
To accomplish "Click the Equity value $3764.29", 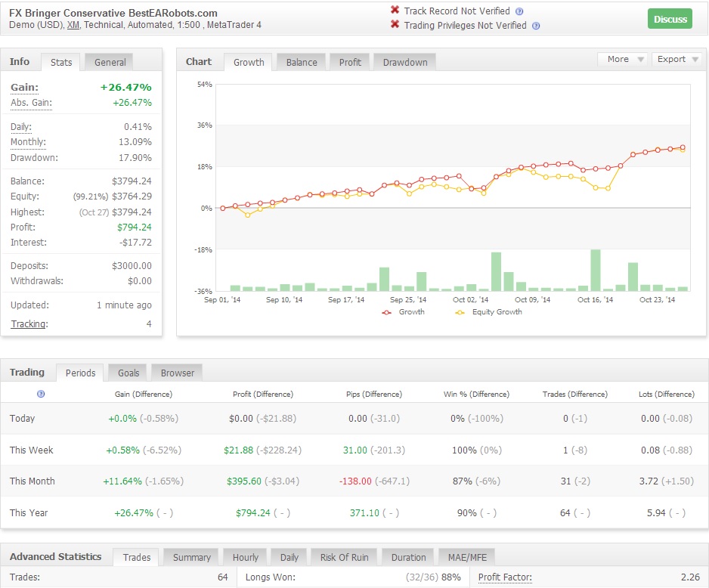I will click(132, 197).
